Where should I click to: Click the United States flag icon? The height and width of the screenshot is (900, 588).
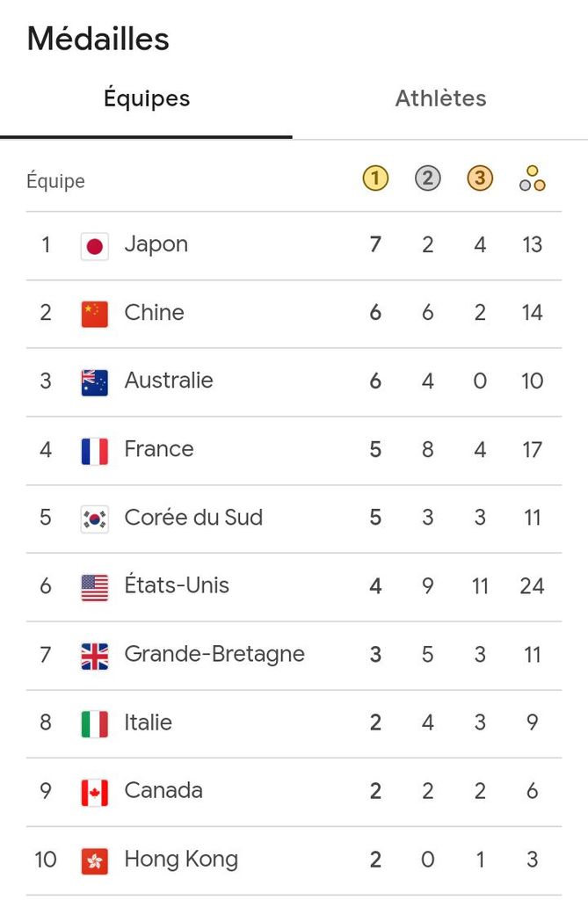coord(95,587)
